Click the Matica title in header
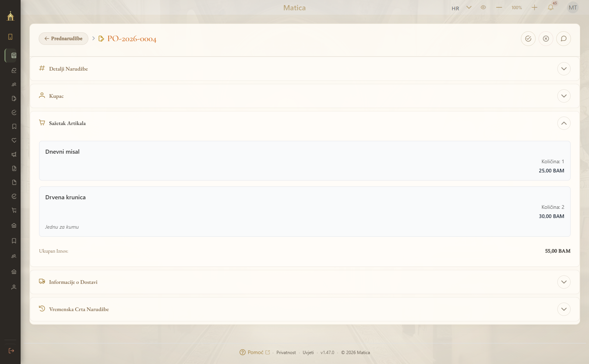Image resolution: width=589 pixels, height=364 pixels. (294, 8)
